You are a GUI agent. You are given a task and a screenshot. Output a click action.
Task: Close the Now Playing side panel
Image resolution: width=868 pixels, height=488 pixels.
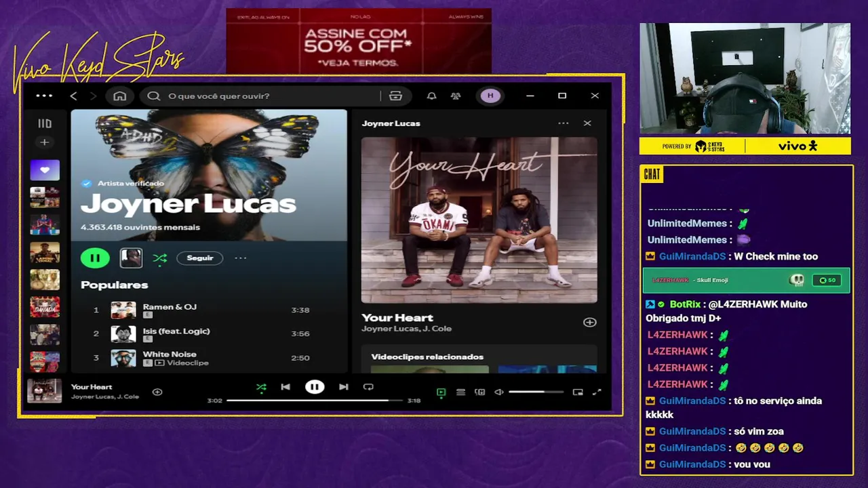[587, 123]
